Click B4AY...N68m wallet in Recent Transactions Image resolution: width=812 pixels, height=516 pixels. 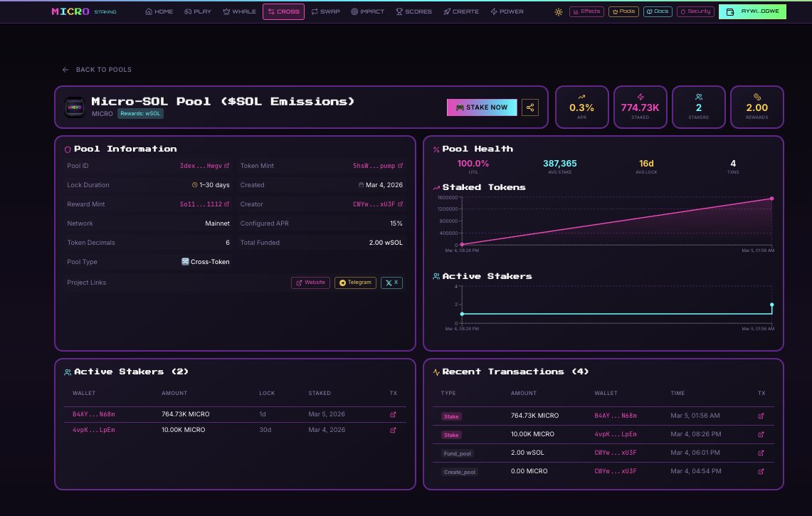(615, 416)
